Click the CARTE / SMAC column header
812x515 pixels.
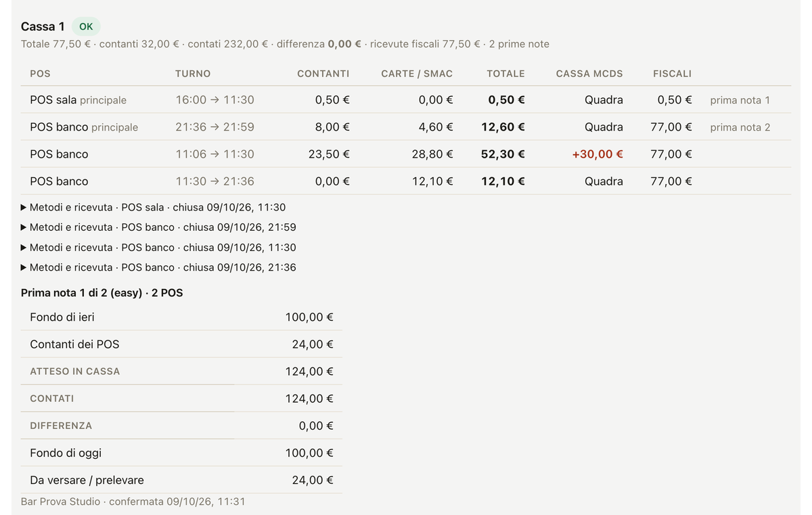[x=417, y=73]
